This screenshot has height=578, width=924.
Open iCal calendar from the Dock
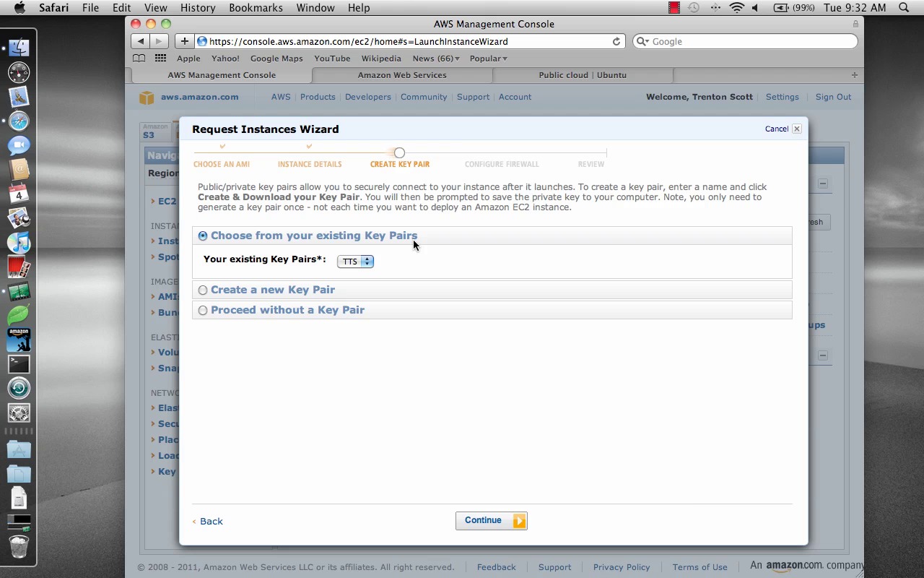point(19,194)
